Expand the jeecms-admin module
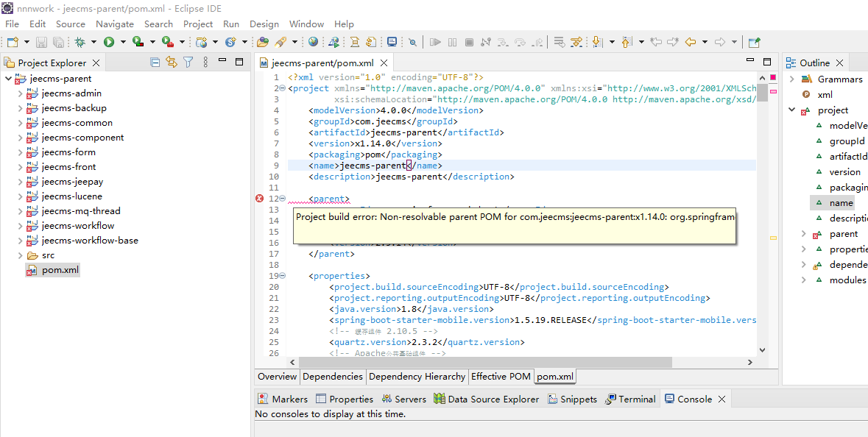The image size is (868, 437). click(x=20, y=93)
